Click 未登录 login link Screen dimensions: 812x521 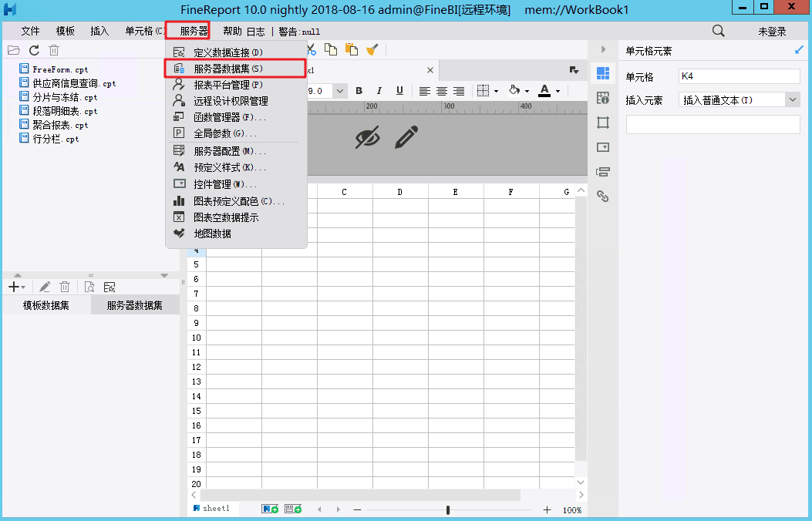(x=772, y=32)
